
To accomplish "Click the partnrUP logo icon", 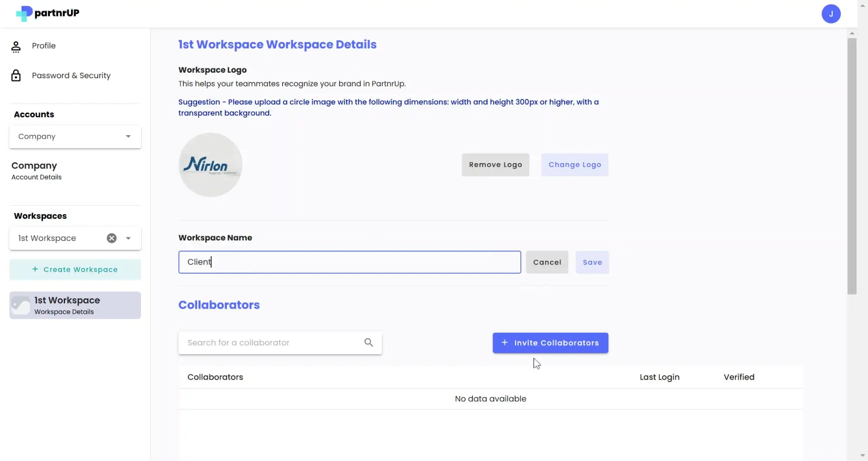I will [25, 13].
